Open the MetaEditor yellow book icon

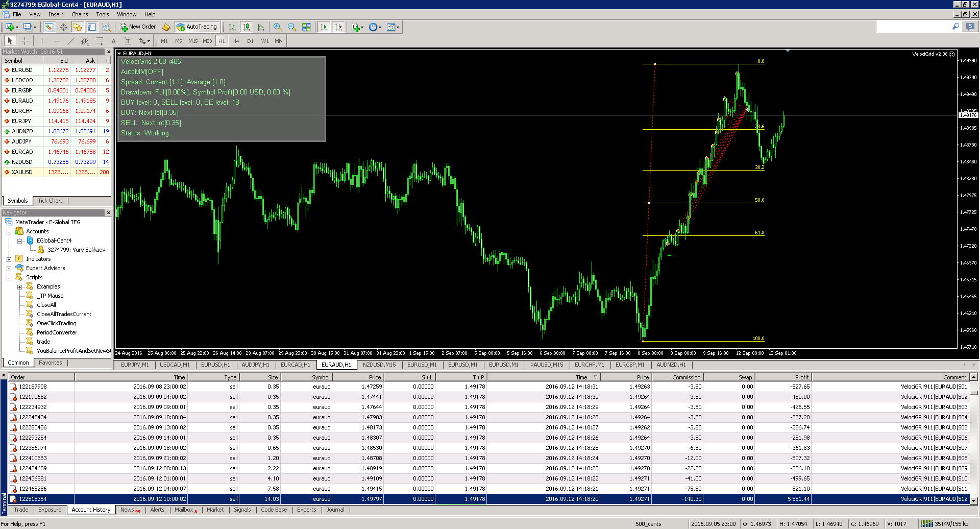point(166,27)
